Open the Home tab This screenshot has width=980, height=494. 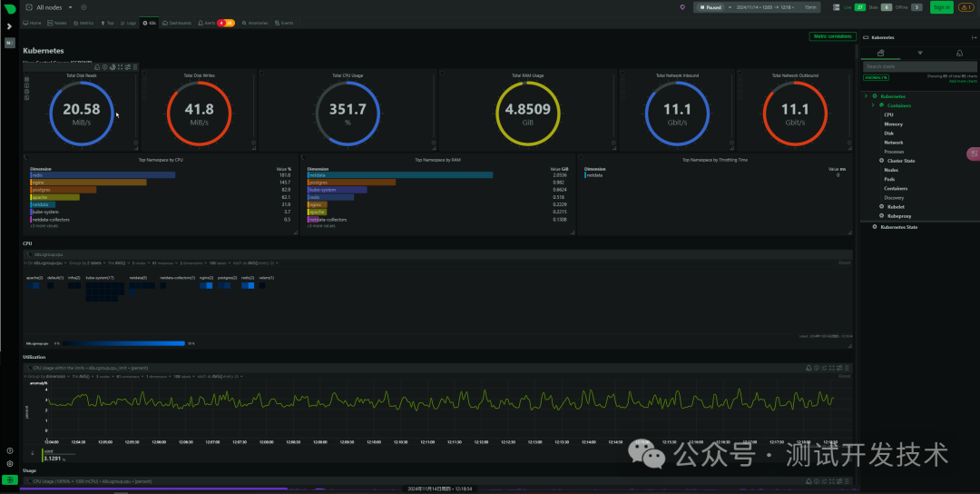(x=32, y=23)
